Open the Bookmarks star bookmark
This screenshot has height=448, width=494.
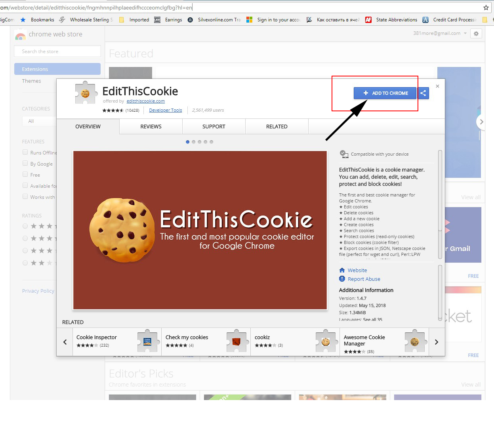tap(37, 20)
